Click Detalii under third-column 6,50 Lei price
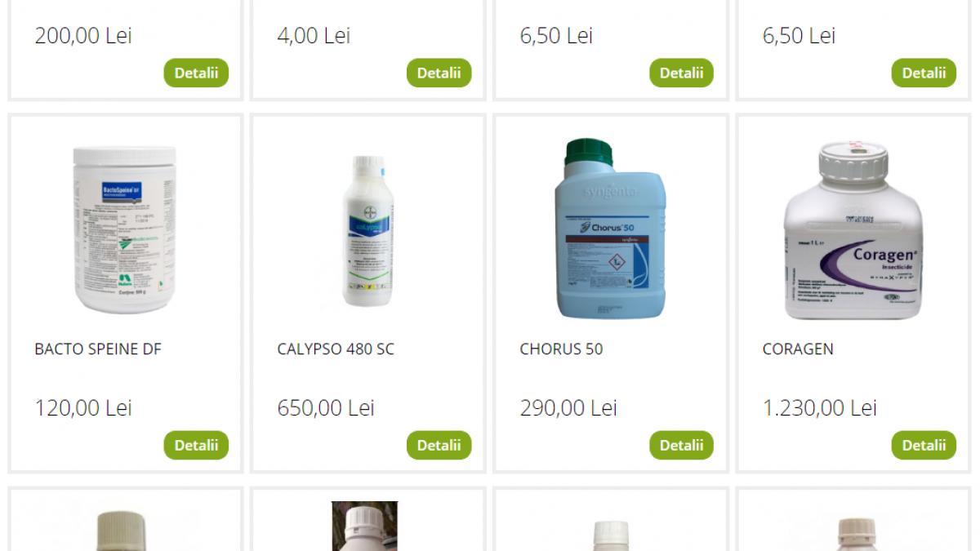 click(681, 73)
